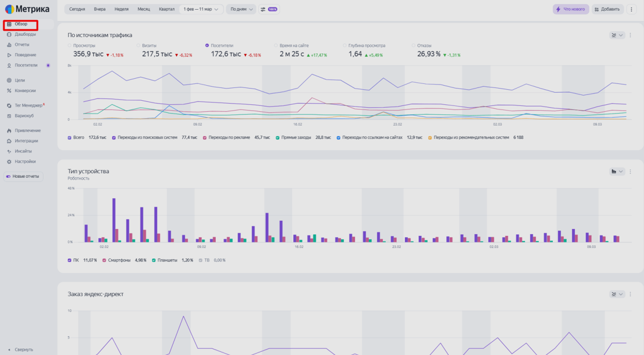Switch to the Неделя period tab

(121, 9)
